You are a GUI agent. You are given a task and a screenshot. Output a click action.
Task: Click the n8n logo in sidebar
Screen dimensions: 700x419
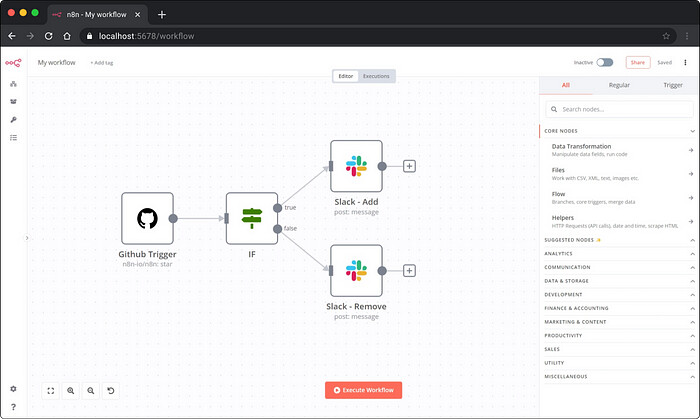click(x=13, y=63)
